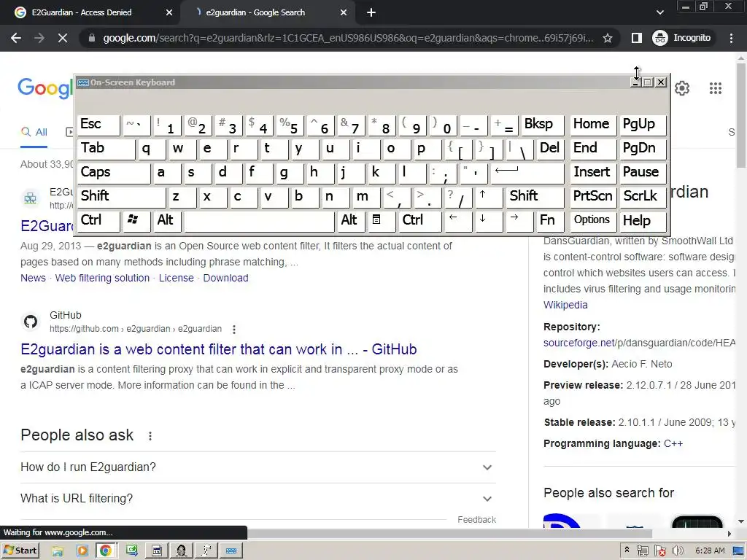Click the Options key on on-screen keyboard

tap(592, 220)
